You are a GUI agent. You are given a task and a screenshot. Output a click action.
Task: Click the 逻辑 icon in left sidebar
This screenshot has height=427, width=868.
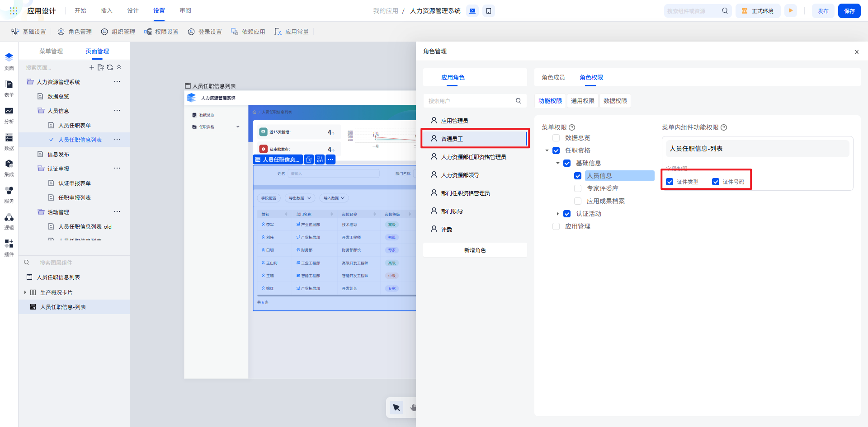(x=9, y=221)
